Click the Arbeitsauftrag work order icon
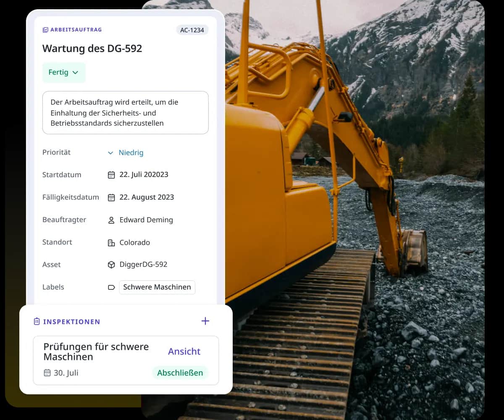The width and height of the screenshot is (504, 420). [45, 30]
